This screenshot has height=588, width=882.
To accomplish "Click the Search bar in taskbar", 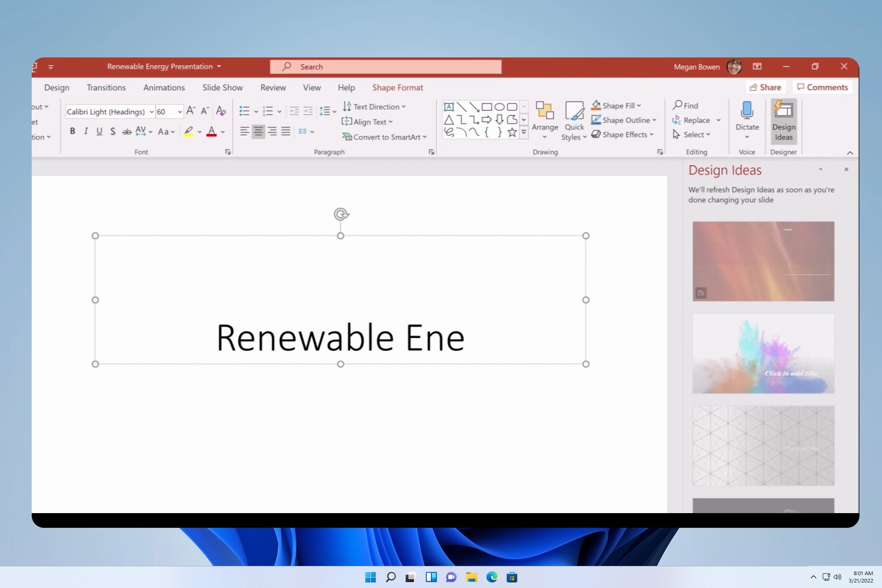I will (x=391, y=577).
